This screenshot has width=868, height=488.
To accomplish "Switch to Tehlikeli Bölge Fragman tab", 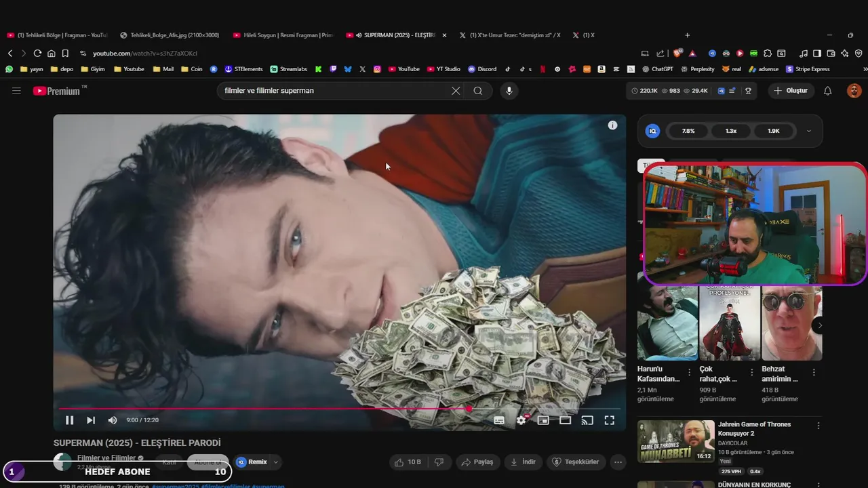I will (x=57, y=35).
